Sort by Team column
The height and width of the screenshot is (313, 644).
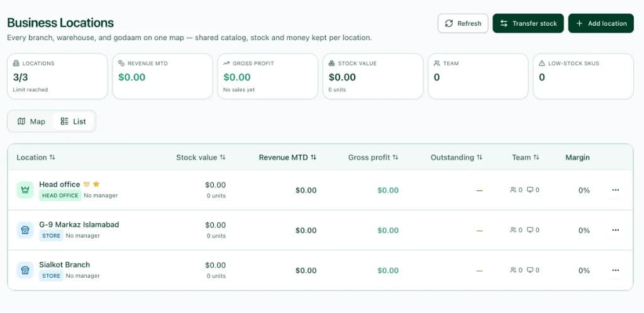(x=525, y=158)
